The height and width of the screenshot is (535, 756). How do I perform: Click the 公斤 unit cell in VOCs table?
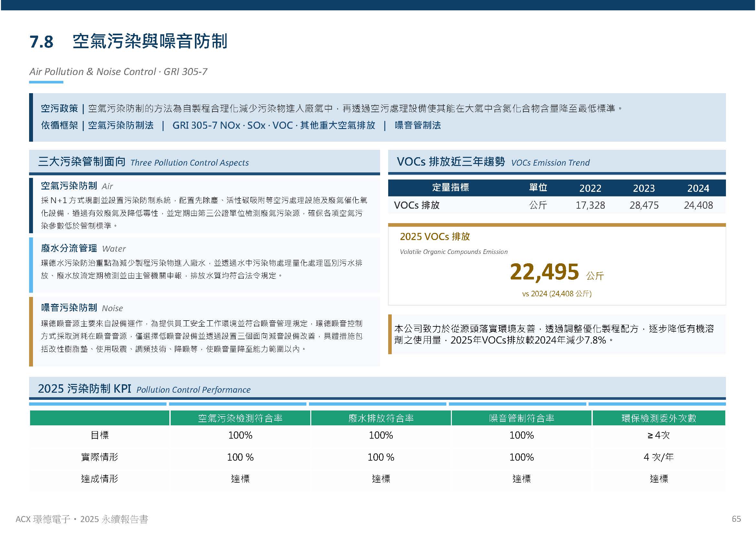coord(538,205)
